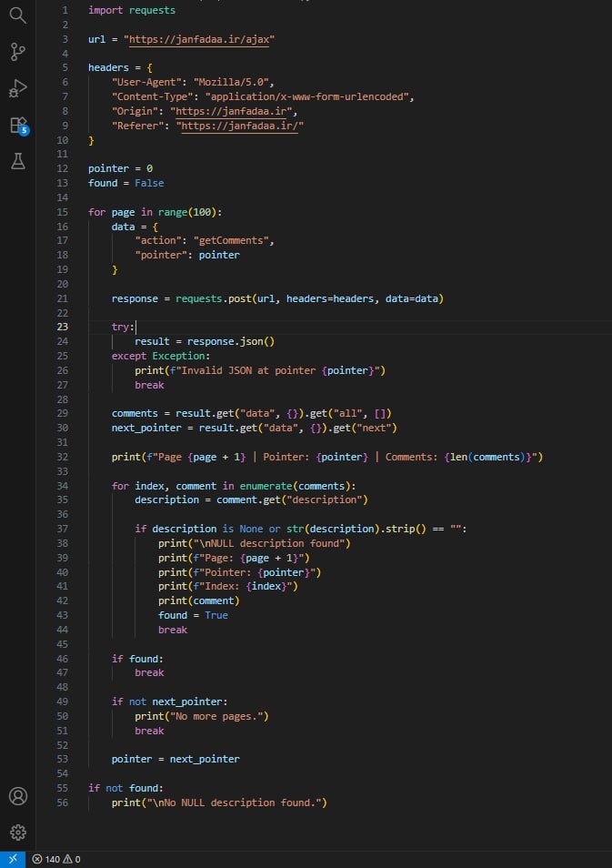Click the "requests.post" call on line 21
This screenshot has width=612, height=868.
pos(213,298)
